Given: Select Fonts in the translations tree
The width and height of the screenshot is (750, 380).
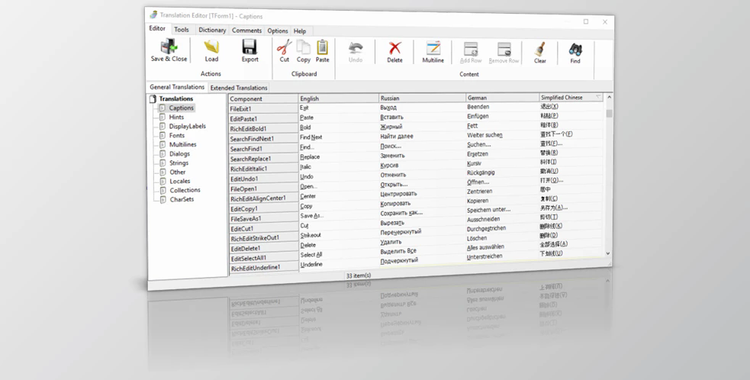Looking at the screenshot, I should (177, 135).
